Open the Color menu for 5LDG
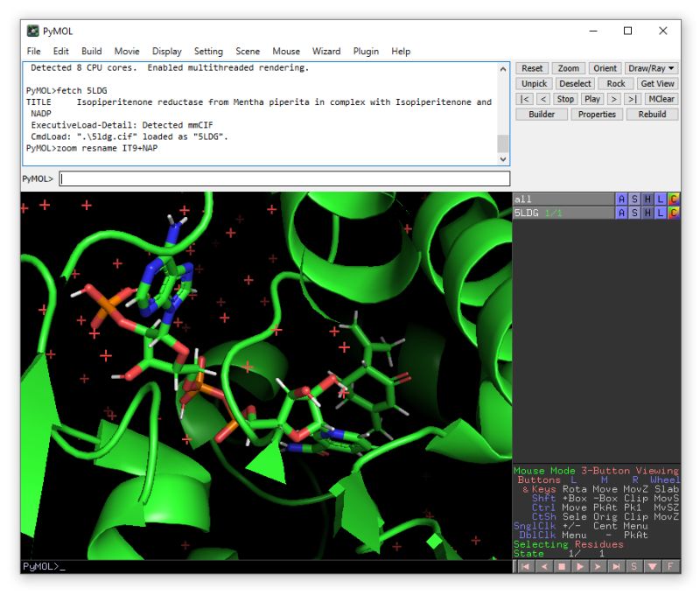The width and height of the screenshot is (700, 595). pos(673,213)
